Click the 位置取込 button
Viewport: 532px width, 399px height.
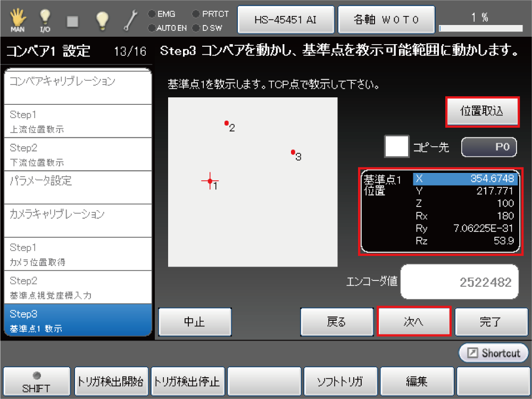481,112
